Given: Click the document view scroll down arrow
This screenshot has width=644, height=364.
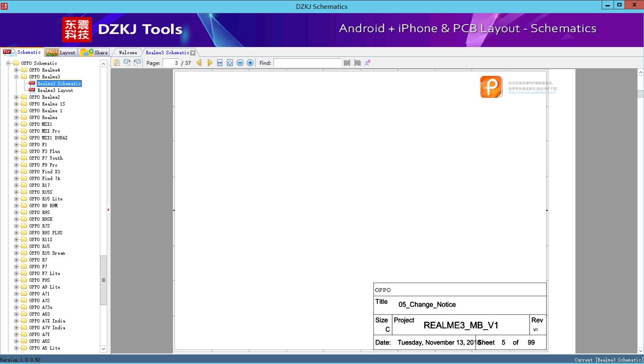Looking at the screenshot, I should click(641, 350).
